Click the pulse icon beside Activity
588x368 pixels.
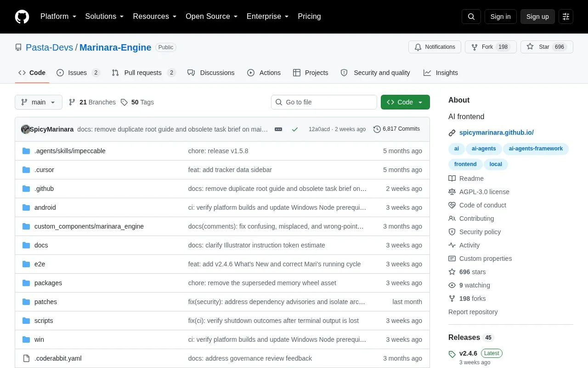coord(452,245)
